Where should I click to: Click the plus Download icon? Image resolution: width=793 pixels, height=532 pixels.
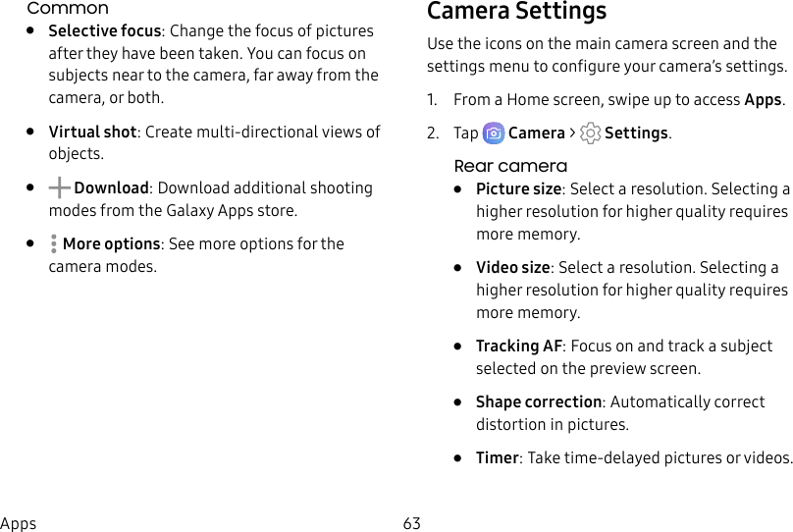pos(59,187)
